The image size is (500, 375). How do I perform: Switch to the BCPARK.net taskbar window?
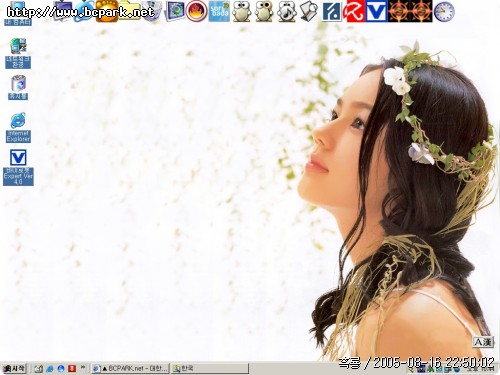coord(130,368)
